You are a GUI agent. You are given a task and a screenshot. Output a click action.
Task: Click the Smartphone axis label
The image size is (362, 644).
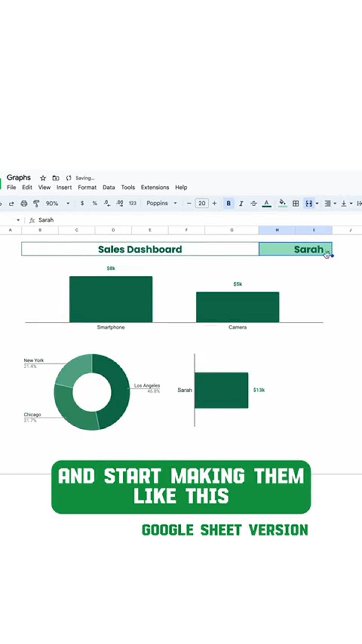pos(111,327)
